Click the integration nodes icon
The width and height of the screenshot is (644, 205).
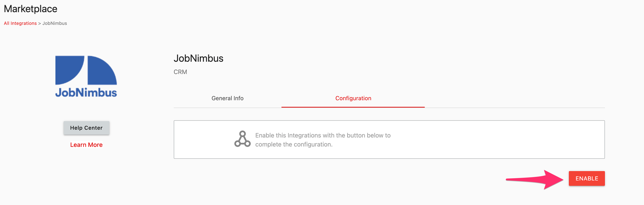(242, 139)
